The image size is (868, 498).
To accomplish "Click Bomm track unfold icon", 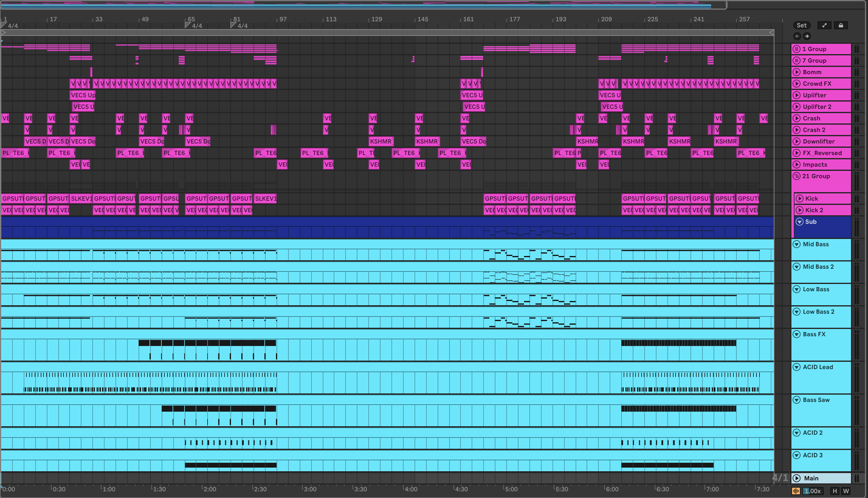I will click(x=797, y=72).
